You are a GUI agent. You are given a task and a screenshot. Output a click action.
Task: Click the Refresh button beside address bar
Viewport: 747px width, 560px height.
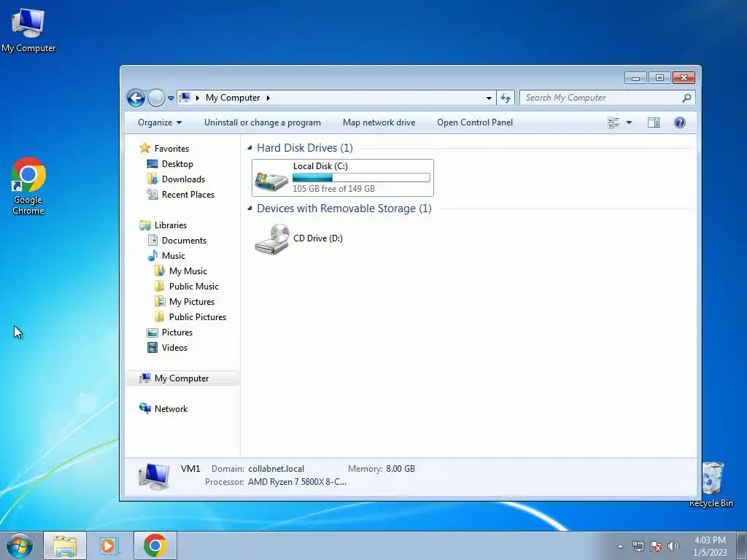click(506, 98)
